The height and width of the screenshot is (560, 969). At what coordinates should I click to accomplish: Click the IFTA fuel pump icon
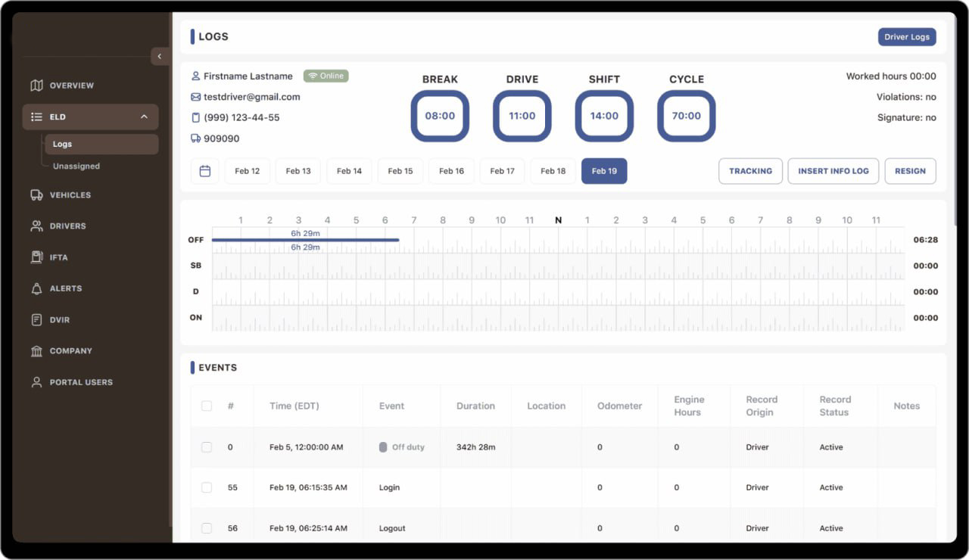(x=36, y=257)
